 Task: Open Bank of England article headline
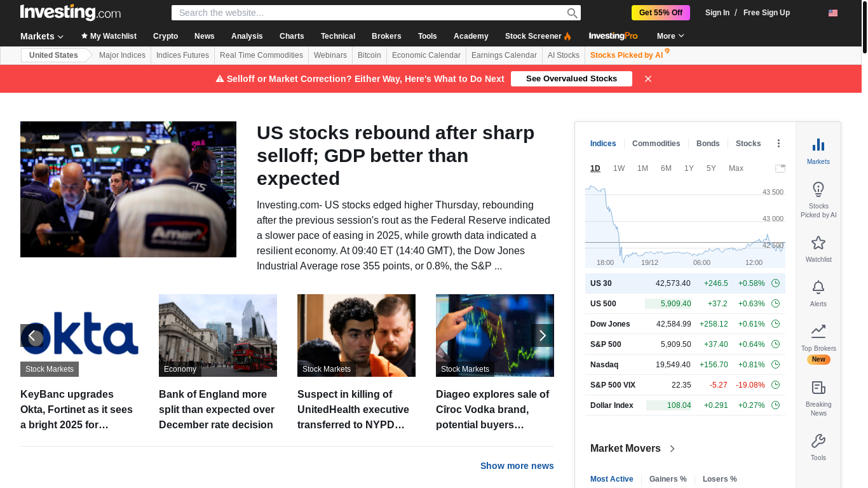[217, 409]
